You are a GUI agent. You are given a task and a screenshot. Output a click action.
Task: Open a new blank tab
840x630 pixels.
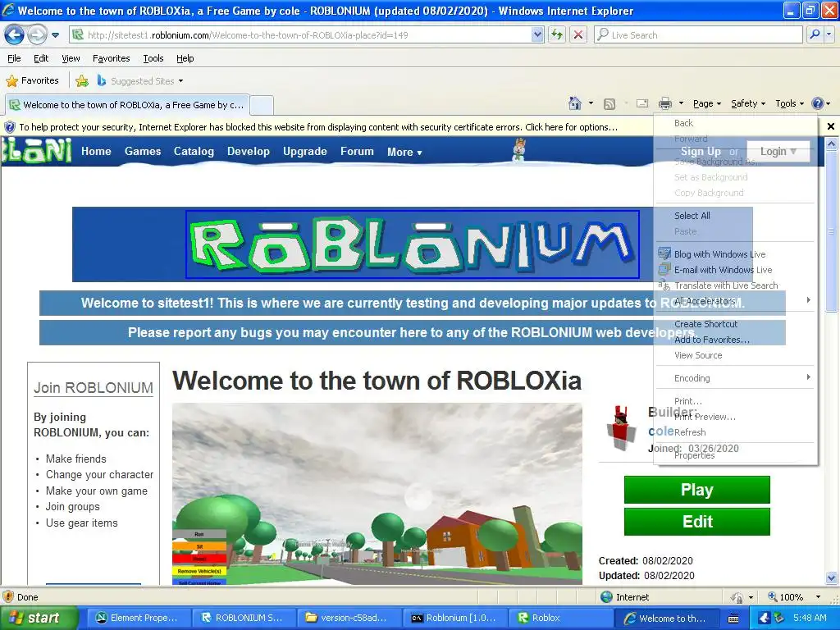click(x=262, y=105)
